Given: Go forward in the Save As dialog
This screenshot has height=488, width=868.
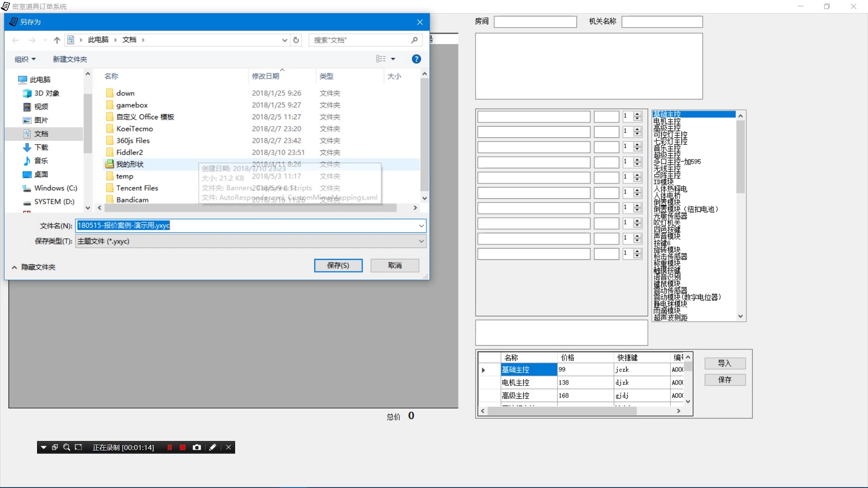Looking at the screenshot, I should click(32, 40).
